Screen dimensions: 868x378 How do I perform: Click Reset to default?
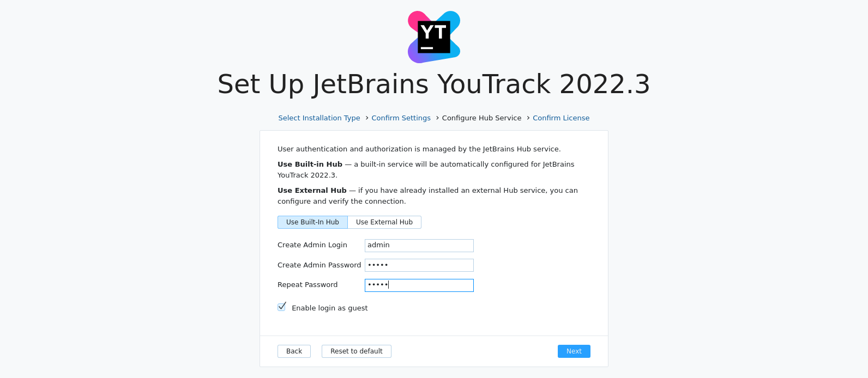pos(357,351)
